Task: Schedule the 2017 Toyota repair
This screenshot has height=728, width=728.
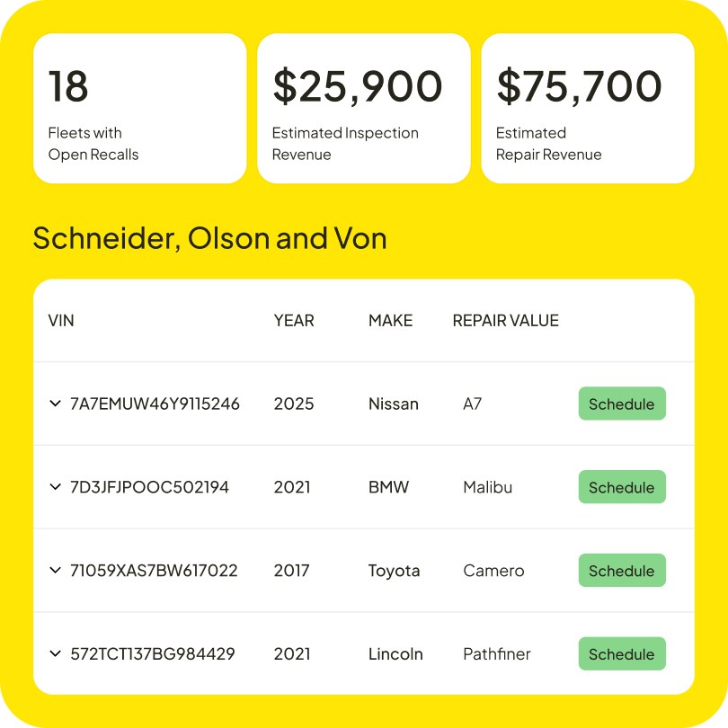Action: (621, 571)
